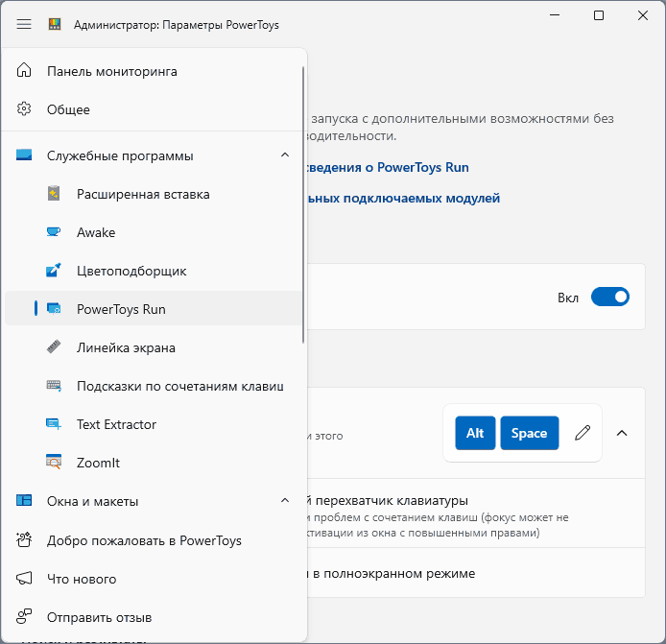The height and width of the screenshot is (644, 666).
Task: Select PowerToys Run navigation item
Action: (x=153, y=309)
